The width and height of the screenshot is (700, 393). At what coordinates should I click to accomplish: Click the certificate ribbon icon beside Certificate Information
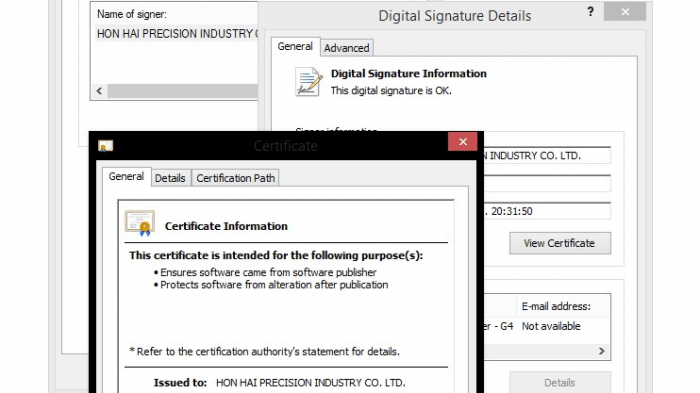(140, 223)
